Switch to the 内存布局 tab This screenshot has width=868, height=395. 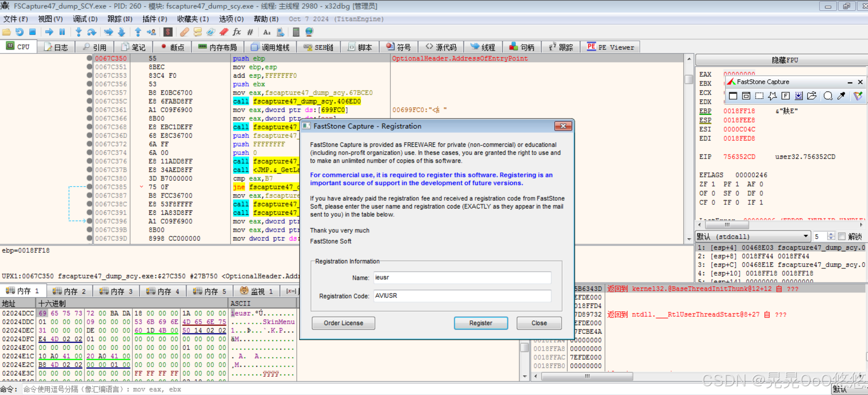pos(218,47)
